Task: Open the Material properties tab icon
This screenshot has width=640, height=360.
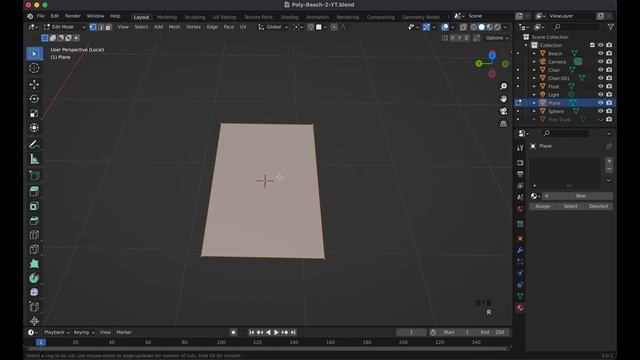Action: (520, 308)
